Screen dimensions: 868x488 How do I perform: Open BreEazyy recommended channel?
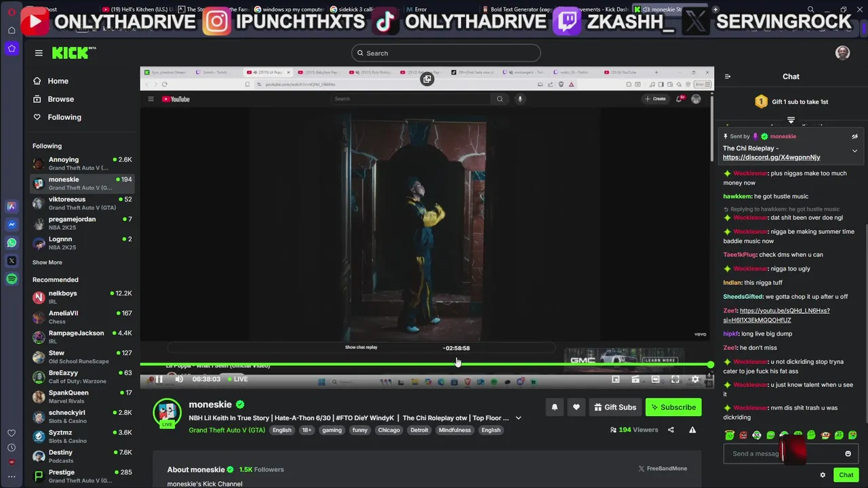coord(81,376)
